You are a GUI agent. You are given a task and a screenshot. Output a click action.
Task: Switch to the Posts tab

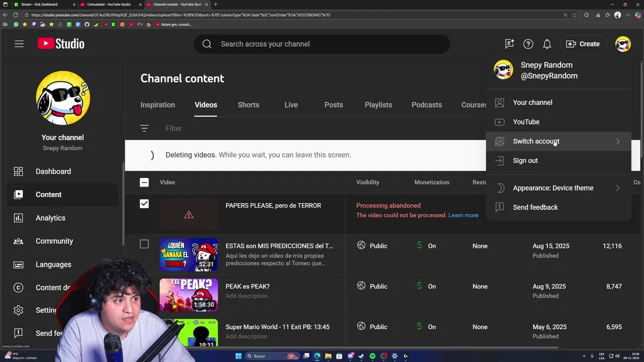(x=334, y=105)
